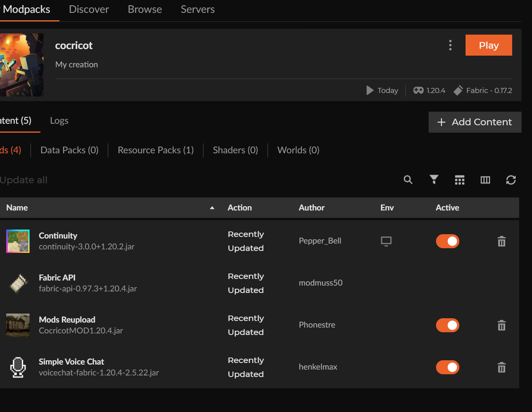Screen dimensions: 532x412
Task: Click the Mods Reupload name
Action: 67,320
